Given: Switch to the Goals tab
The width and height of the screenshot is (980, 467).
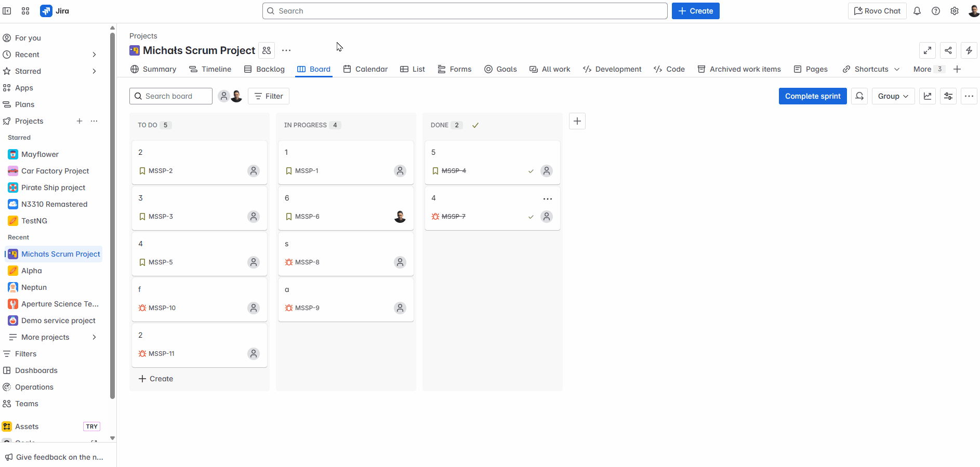Looking at the screenshot, I should (500, 69).
